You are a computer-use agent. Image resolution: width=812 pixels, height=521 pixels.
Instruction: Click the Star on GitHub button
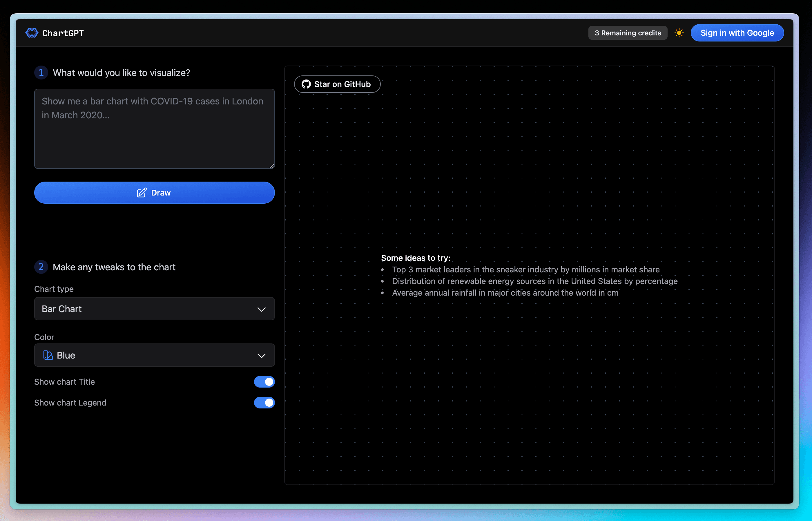click(x=337, y=84)
